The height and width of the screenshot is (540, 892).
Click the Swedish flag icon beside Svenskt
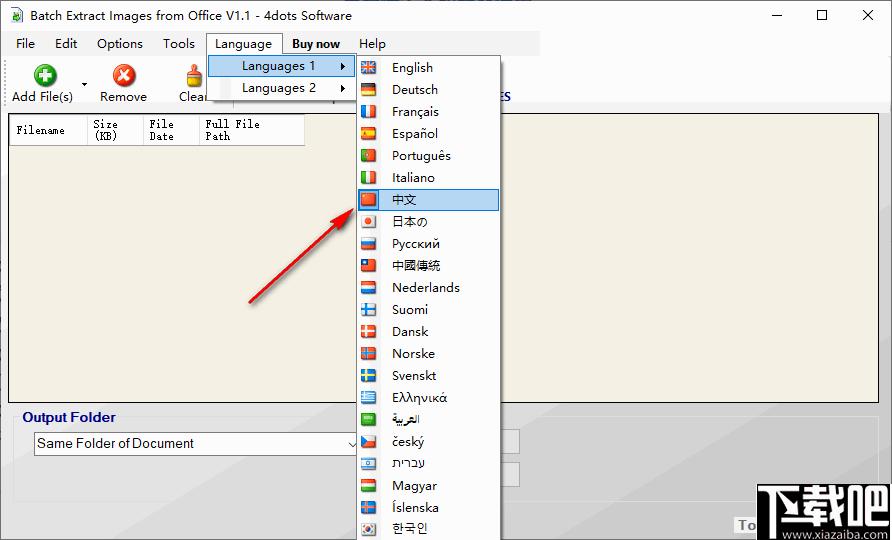tap(369, 376)
